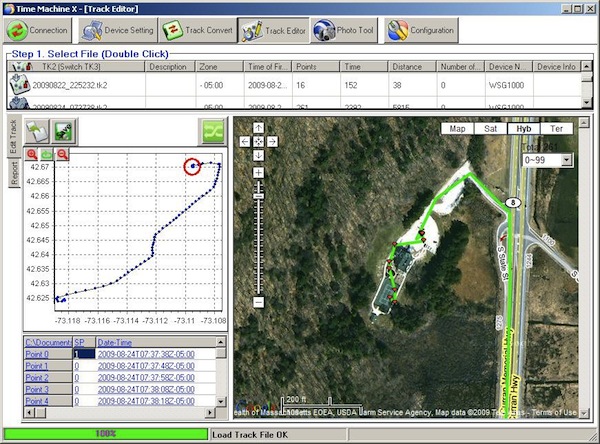Screen dimensions: 600x444
Task: Click the Point 3 row link
Action: (x=37, y=390)
